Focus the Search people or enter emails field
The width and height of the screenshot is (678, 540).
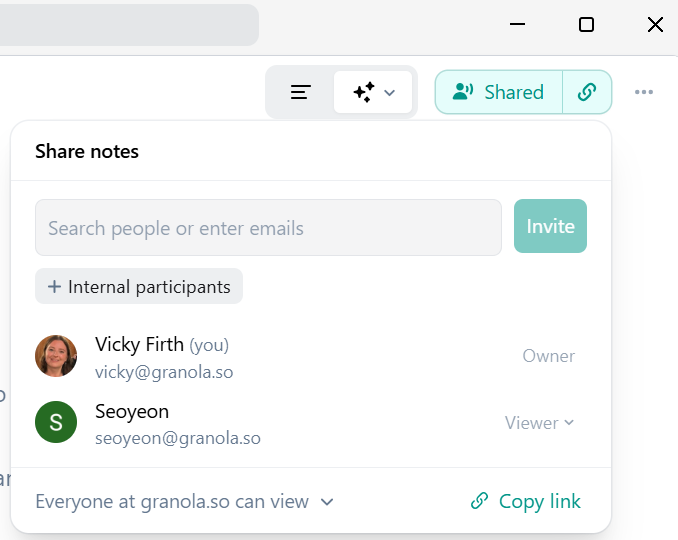click(x=268, y=228)
